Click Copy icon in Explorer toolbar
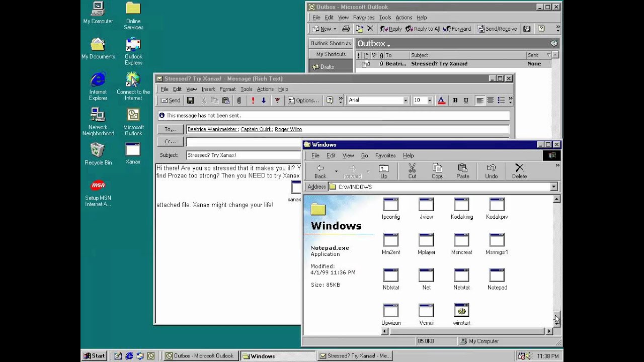Image resolution: width=644 pixels, height=362 pixels. pos(438,171)
